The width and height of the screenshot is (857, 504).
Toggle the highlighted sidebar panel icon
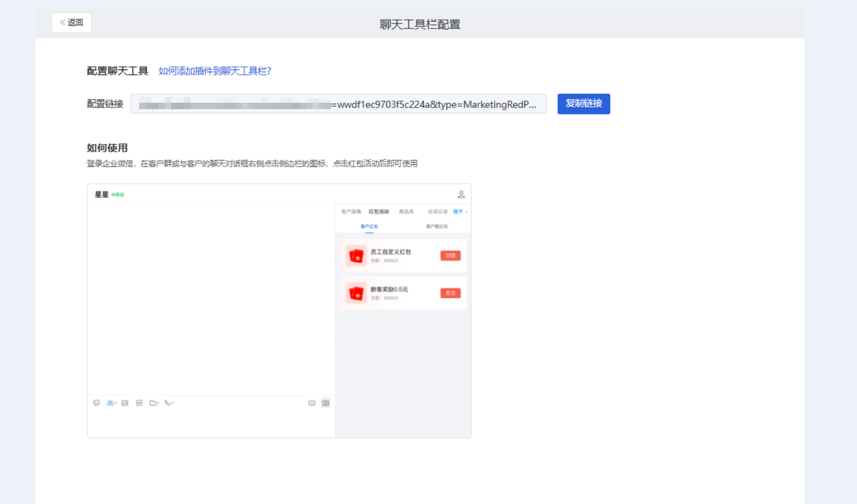click(326, 403)
